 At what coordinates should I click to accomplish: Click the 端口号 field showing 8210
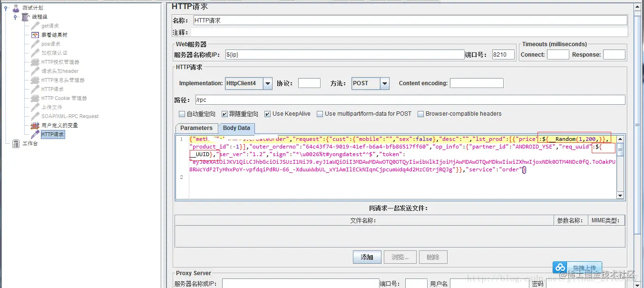[x=503, y=55]
